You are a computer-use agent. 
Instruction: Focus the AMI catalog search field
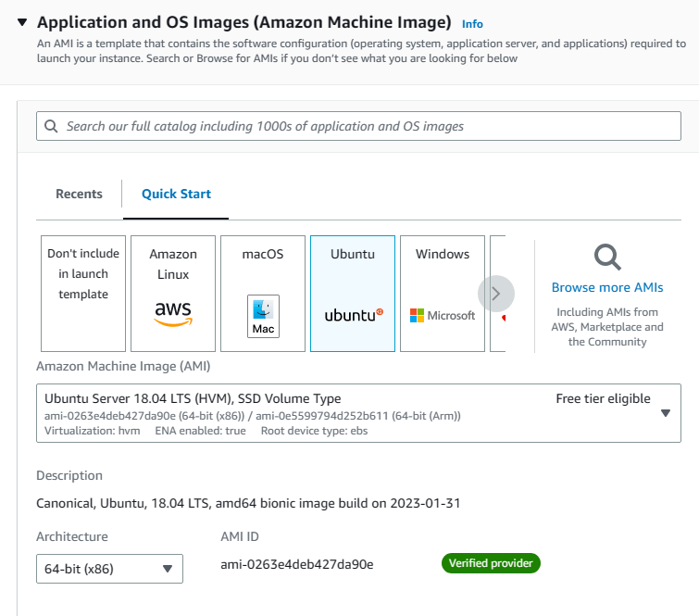pyautogui.click(x=370, y=126)
